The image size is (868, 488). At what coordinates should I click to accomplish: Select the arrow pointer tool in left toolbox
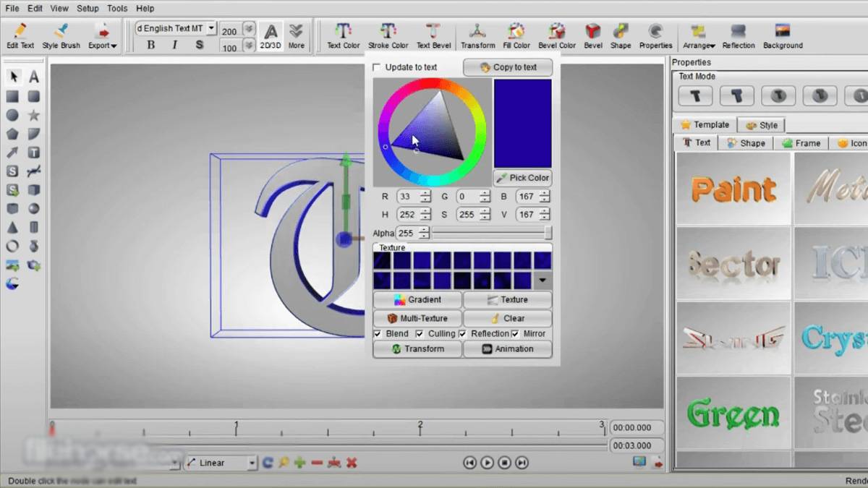click(13, 77)
